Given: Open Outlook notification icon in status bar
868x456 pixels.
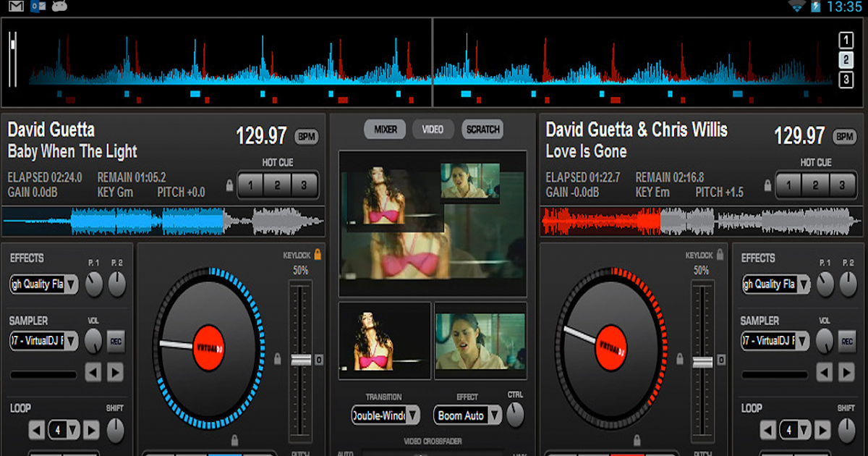Looking at the screenshot, I should pos(38,7).
